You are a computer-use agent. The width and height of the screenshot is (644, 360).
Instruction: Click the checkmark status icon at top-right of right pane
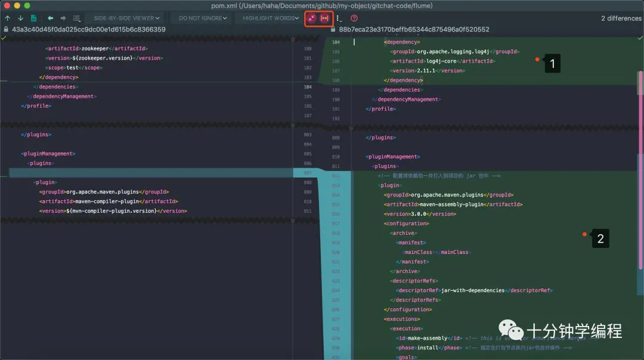tap(640, 38)
